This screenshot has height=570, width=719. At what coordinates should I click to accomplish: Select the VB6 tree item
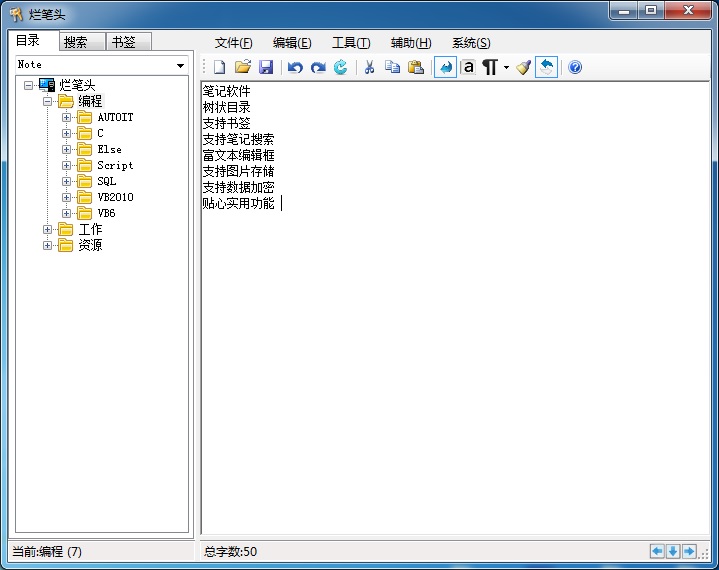click(106, 213)
